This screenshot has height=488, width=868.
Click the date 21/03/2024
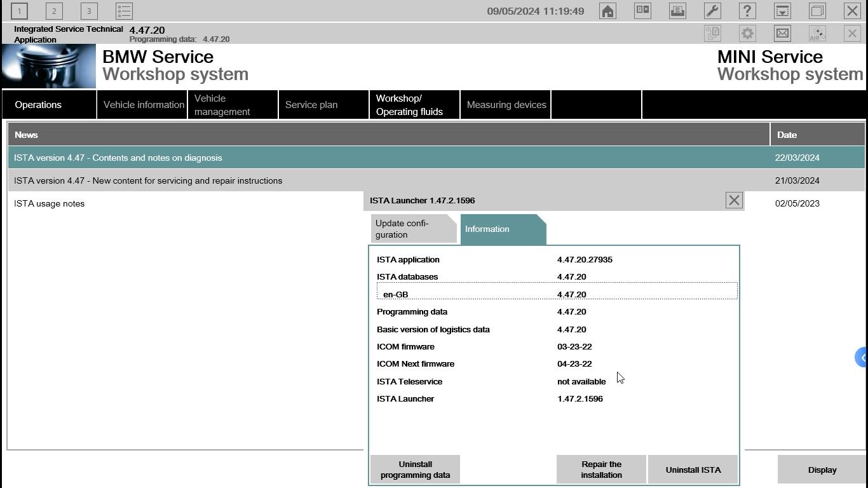point(797,180)
